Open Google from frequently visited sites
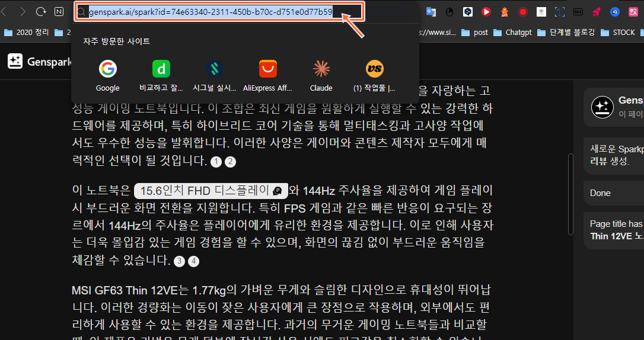Viewport: 644px width, 340px height. [107, 76]
